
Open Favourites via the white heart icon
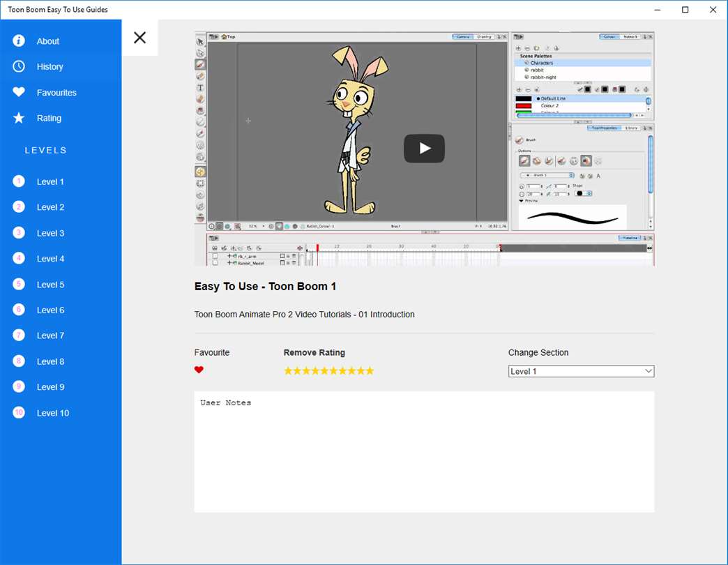click(19, 92)
